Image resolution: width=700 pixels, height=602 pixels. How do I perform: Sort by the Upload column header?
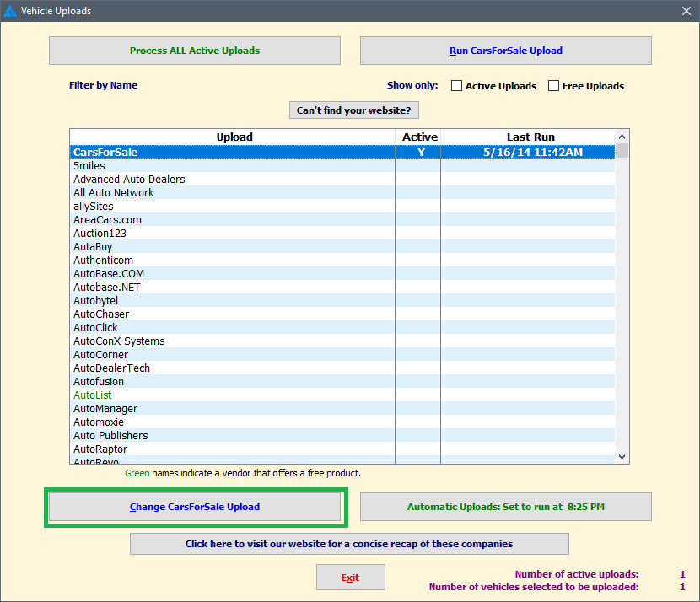click(x=233, y=137)
